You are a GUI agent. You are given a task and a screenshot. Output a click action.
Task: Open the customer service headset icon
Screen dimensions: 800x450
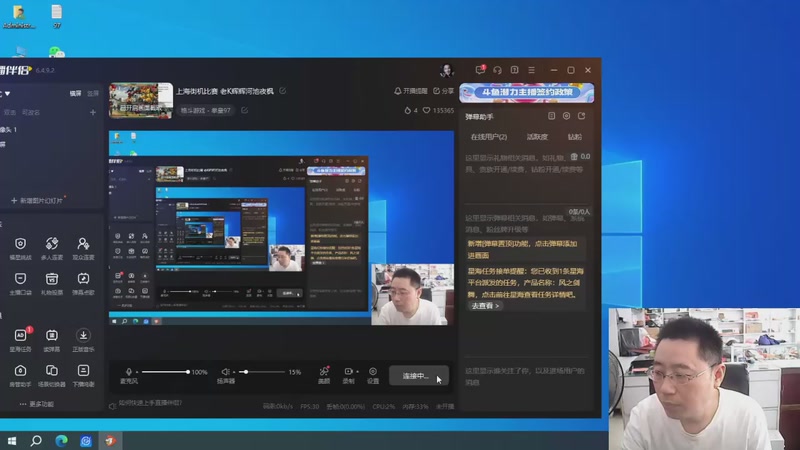coord(497,70)
